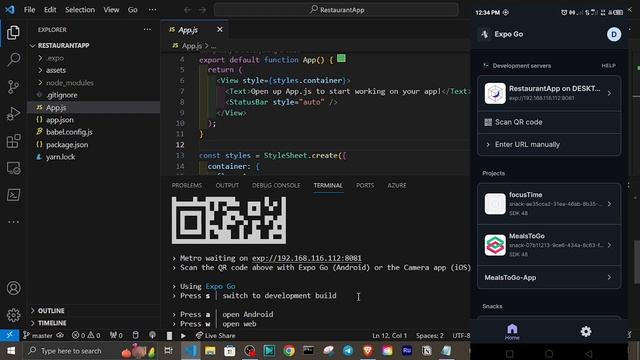
Task: Open the File menu
Action: click(x=29, y=10)
